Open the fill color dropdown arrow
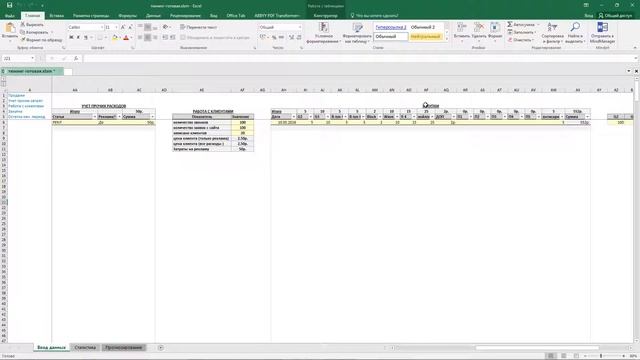 [120, 38]
